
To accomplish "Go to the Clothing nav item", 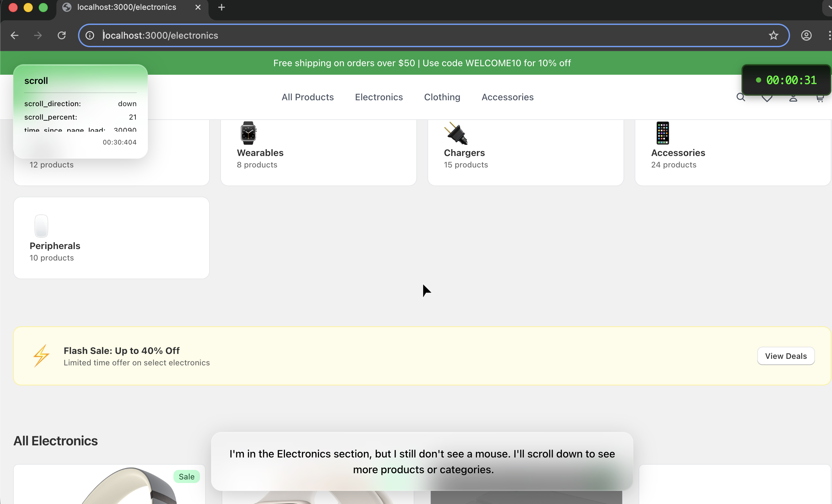I will click(x=442, y=97).
